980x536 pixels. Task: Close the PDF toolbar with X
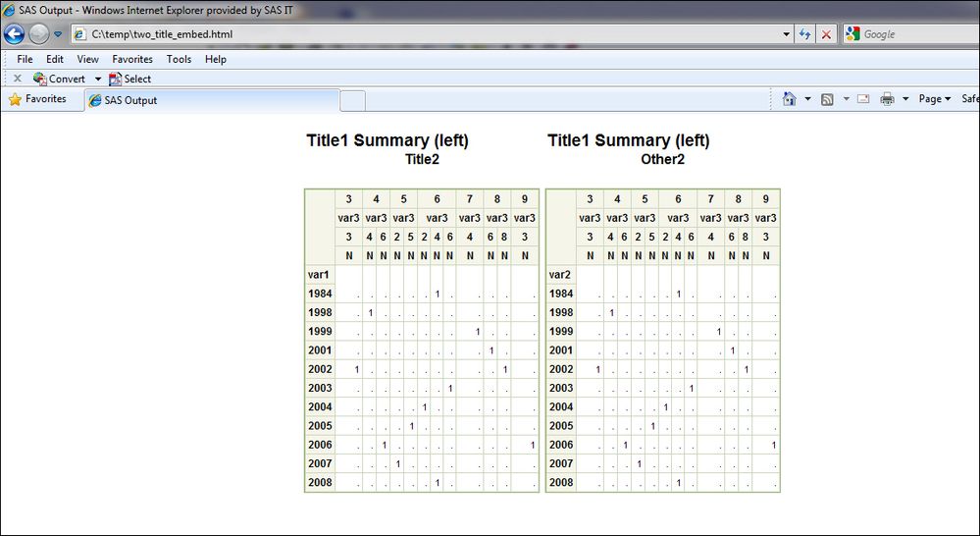click(18, 79)
